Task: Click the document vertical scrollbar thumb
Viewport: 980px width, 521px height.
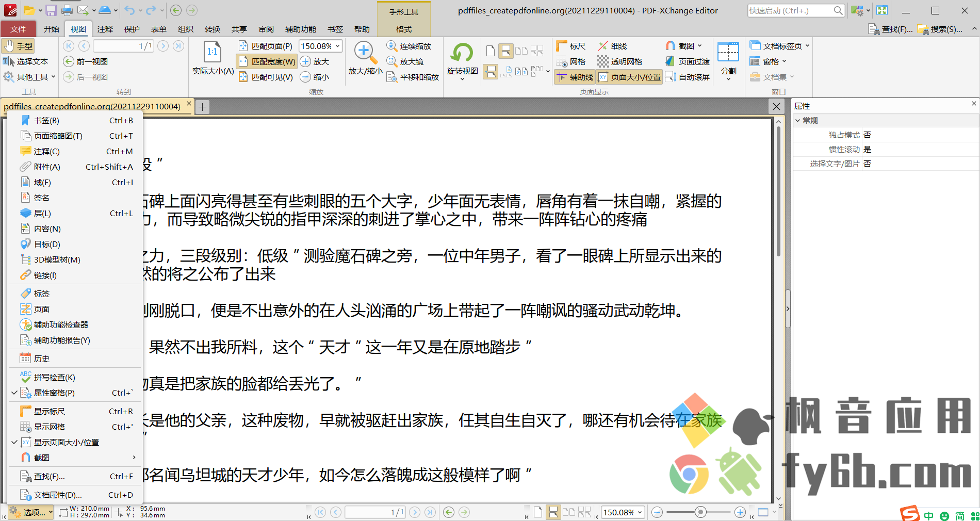Action: (778, 191)
